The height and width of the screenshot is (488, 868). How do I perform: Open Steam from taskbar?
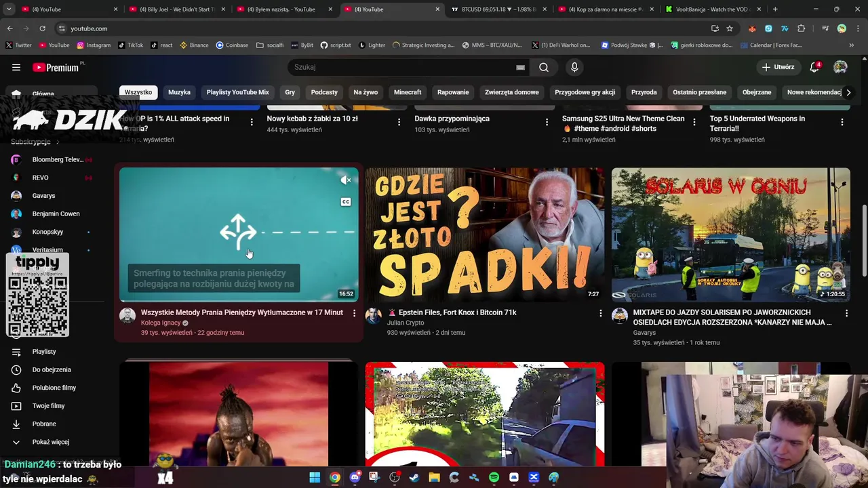point(414,477)
